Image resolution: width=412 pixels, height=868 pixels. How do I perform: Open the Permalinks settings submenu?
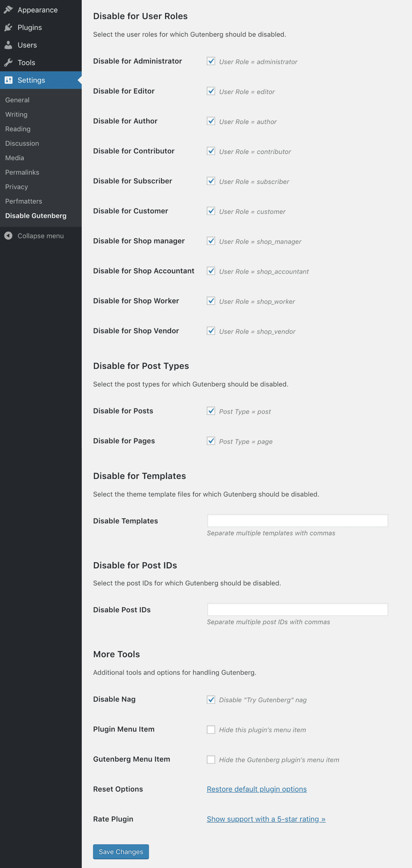[22, 172]
